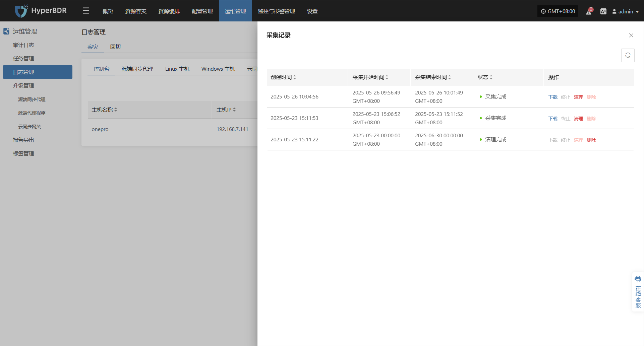Select 日志管理 in the sidebar

coord(38,72)
